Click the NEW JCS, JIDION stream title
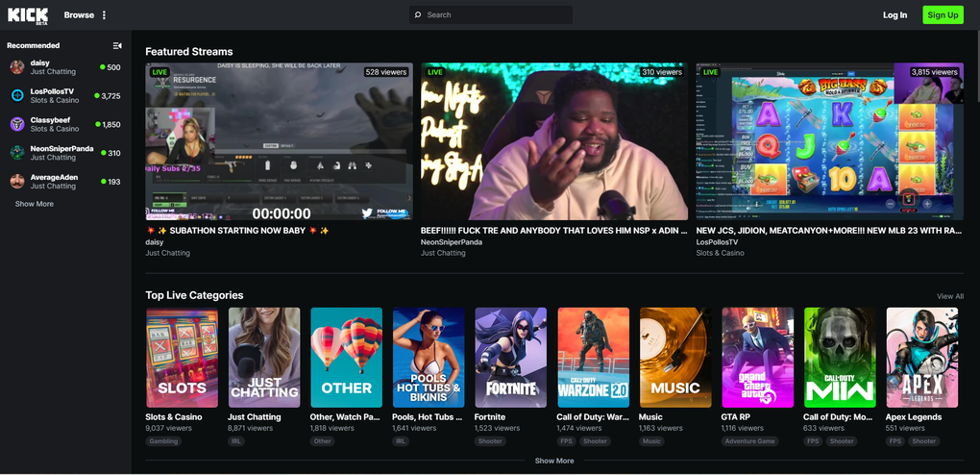The height and width of the screenshot is (475, 980). coord(830,231)
